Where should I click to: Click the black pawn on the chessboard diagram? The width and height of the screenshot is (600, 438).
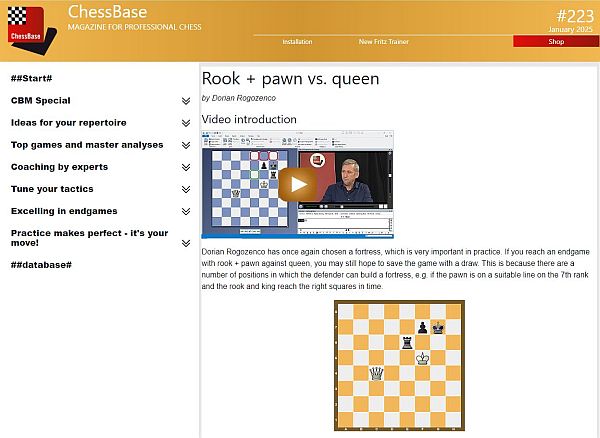point(422,326)
